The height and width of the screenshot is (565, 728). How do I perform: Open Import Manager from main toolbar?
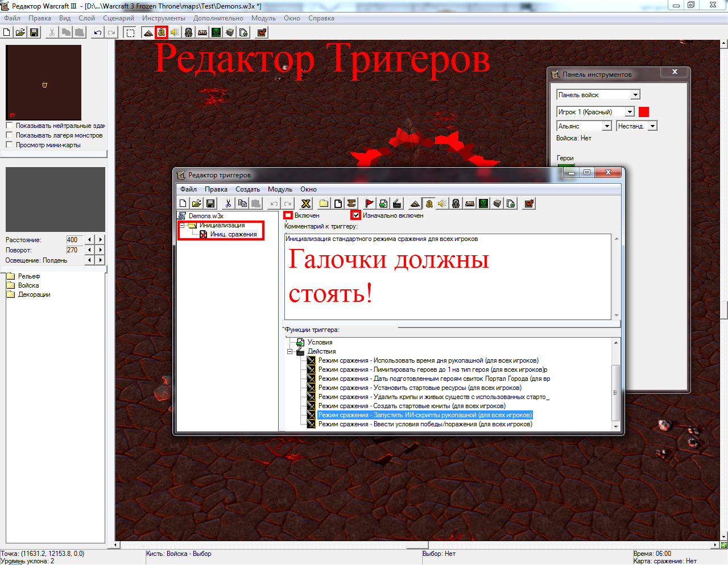243,32
